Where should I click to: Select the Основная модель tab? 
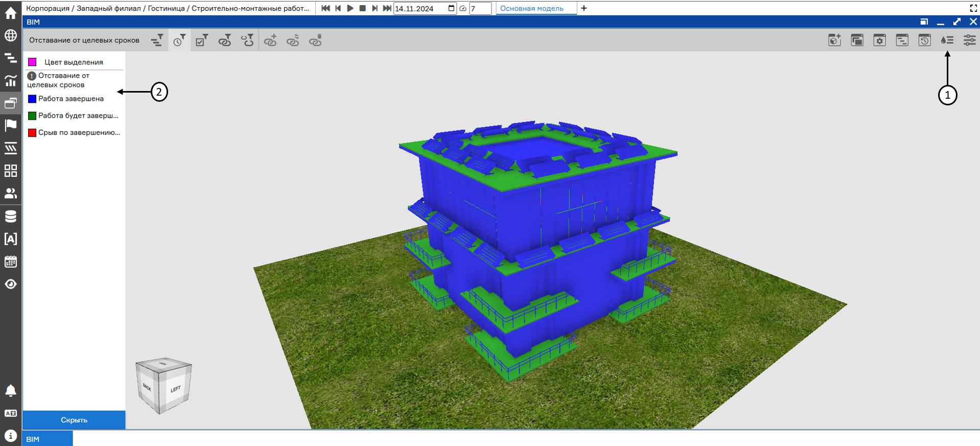pos(532,8)
